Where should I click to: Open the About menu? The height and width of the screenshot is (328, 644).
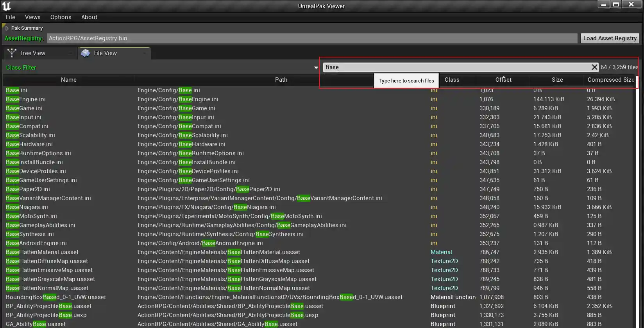89,17
